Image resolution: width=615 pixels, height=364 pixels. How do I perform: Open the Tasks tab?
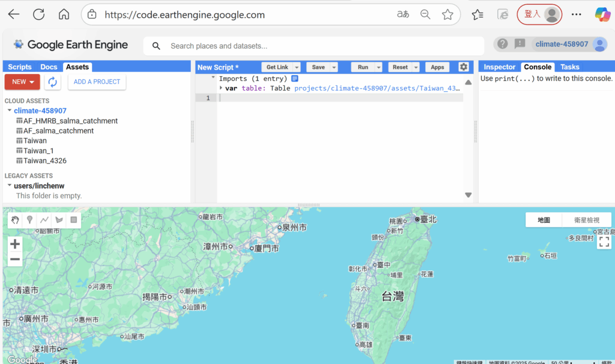(x=569, y=67)
